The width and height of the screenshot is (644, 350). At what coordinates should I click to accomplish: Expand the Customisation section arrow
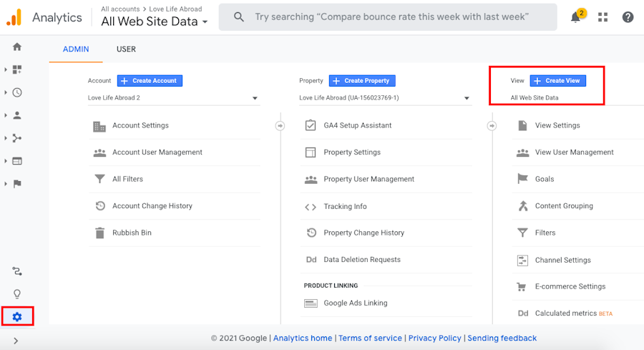[x=5, y=69]
